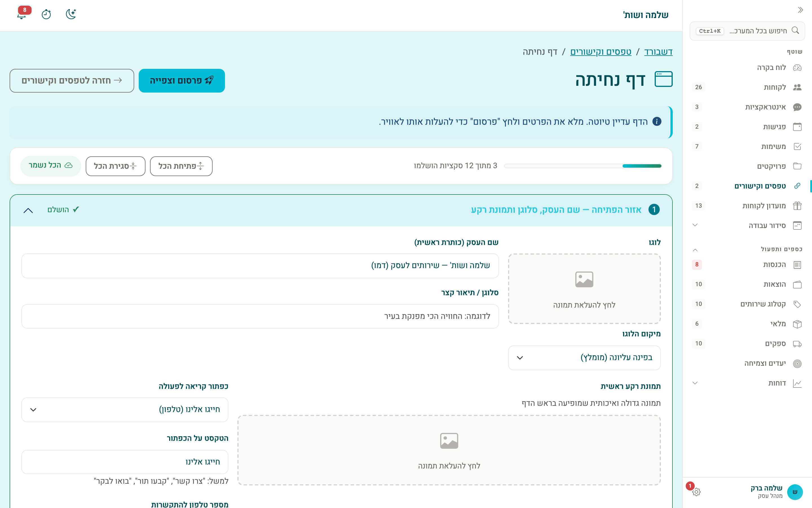812x508 pixels.
Task: Click the סלוגן / תיאור קצר field
Action: [x=260, y=316]
